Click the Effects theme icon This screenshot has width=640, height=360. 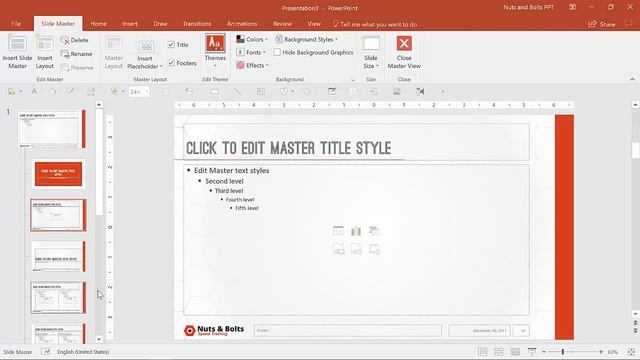point(240,65)
